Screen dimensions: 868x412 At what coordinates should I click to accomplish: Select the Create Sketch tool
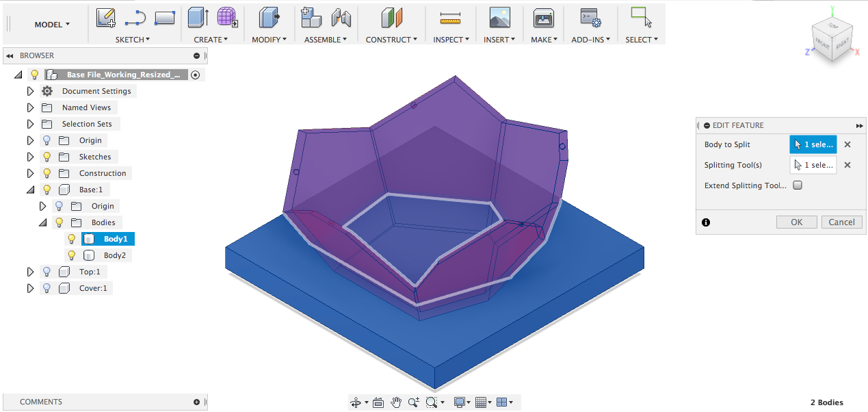[105, 17]
